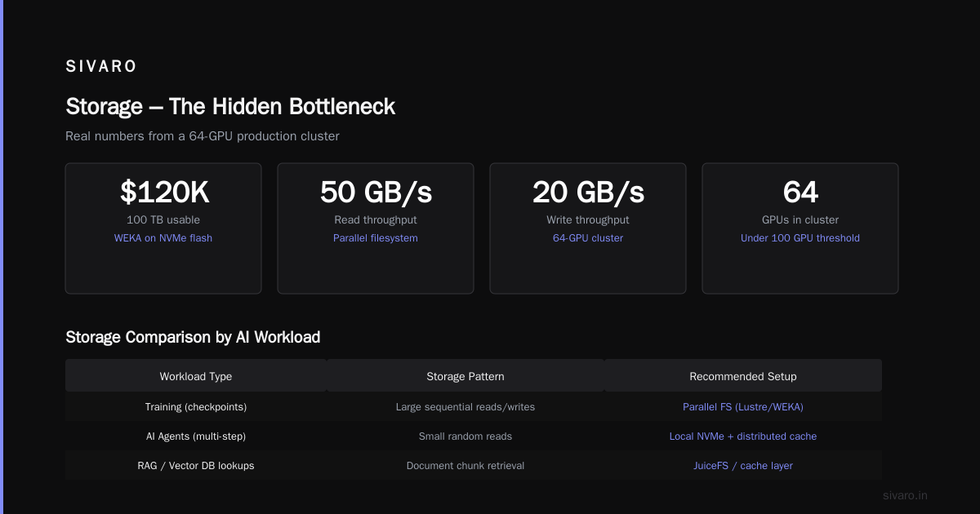Click the "Write throughput" label
Image resolution: width=980 pixels, height=514 pixels.
588,219
